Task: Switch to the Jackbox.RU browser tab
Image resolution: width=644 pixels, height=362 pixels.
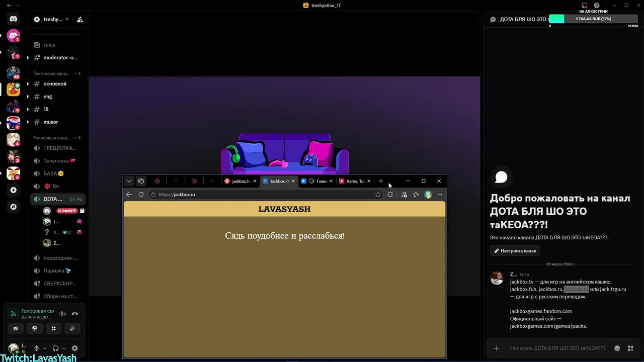Action: pyautogui.click(x=279, y=181)
